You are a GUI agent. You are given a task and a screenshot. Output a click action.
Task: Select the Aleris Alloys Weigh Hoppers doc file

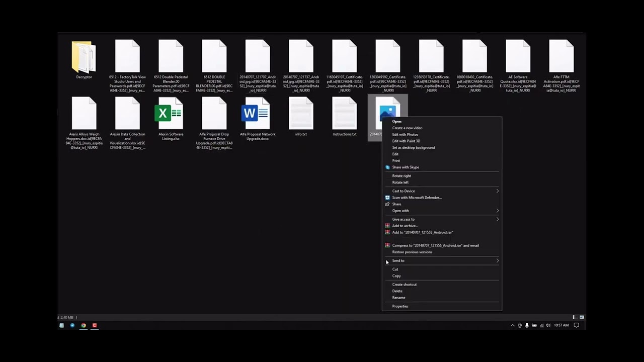click(84, 123)
